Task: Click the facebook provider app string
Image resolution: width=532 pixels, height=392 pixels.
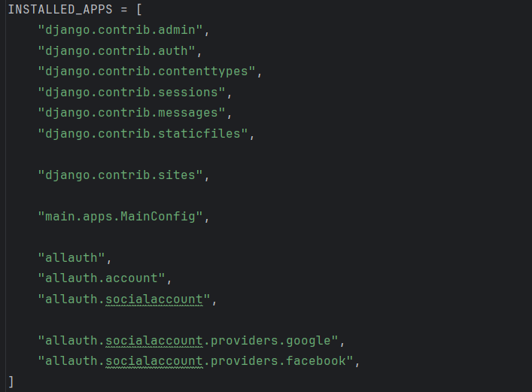Action: (196, 361)
